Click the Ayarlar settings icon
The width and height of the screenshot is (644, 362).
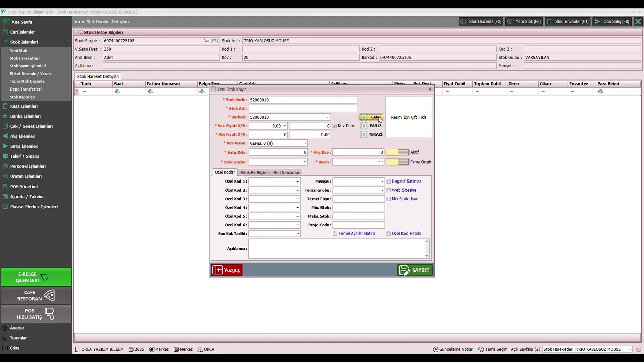point(5,328)
